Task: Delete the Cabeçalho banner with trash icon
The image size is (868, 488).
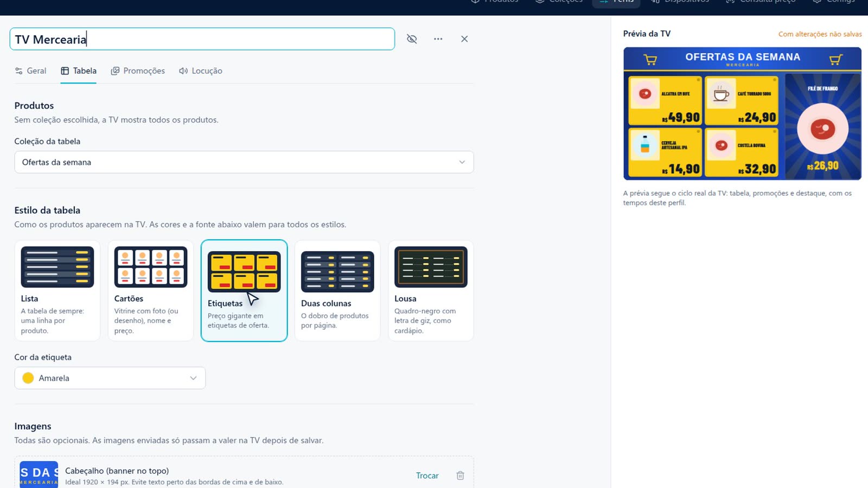Action: tap(460, 476)
